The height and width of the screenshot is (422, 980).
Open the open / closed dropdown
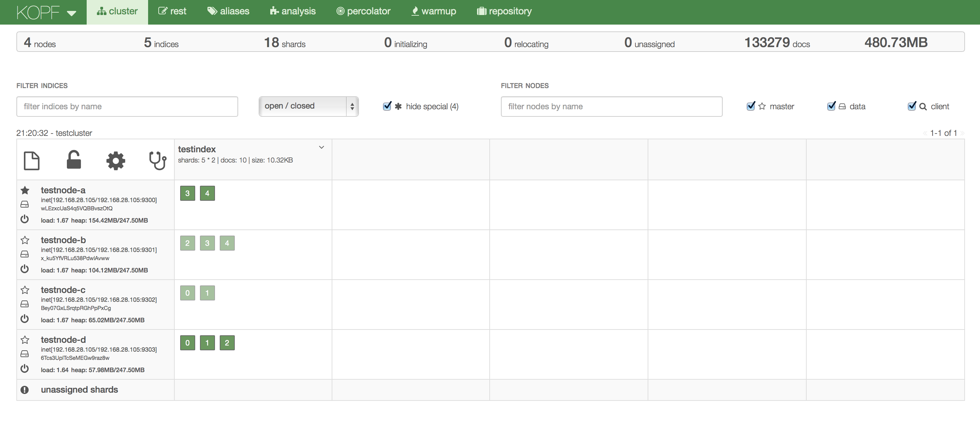pos(308,106)
